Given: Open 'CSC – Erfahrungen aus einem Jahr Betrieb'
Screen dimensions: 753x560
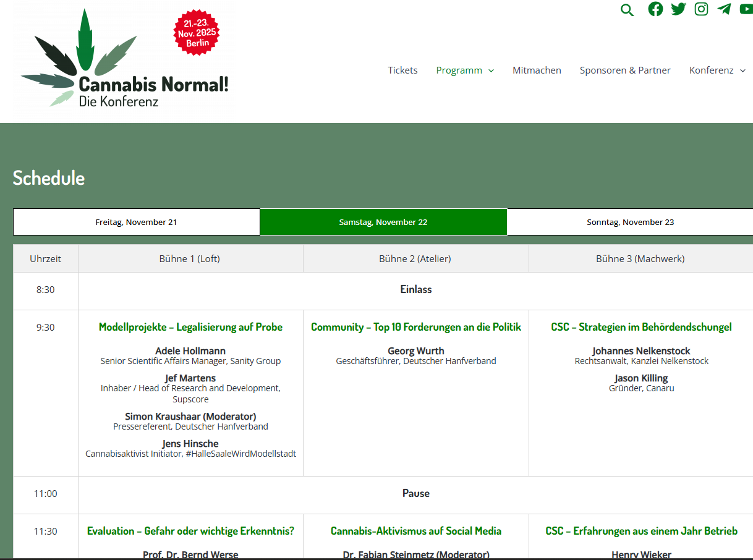Looking at the screenshot, I should click(x=641, y=531).
